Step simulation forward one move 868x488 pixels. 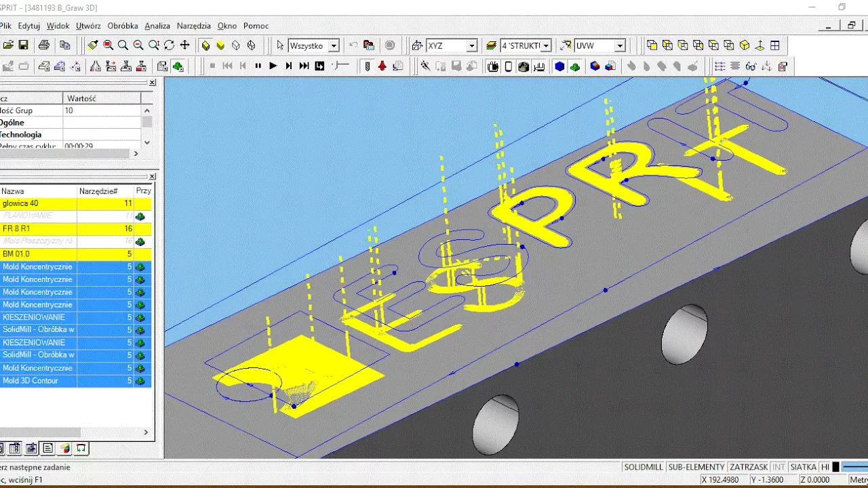pos(289,66)
